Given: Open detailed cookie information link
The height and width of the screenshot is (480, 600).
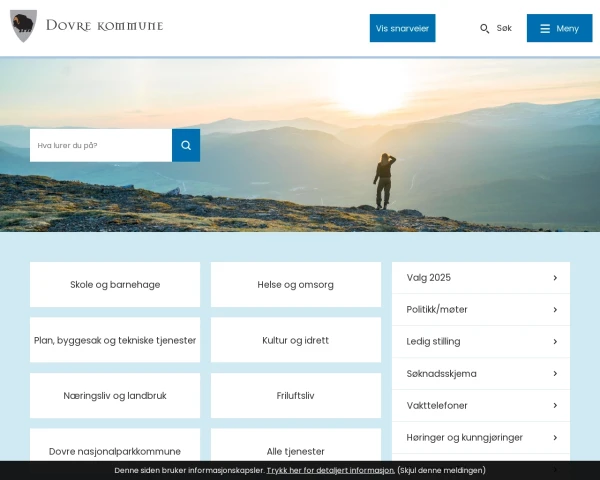Looking at the screenshot, I should [x=330, y=470].
